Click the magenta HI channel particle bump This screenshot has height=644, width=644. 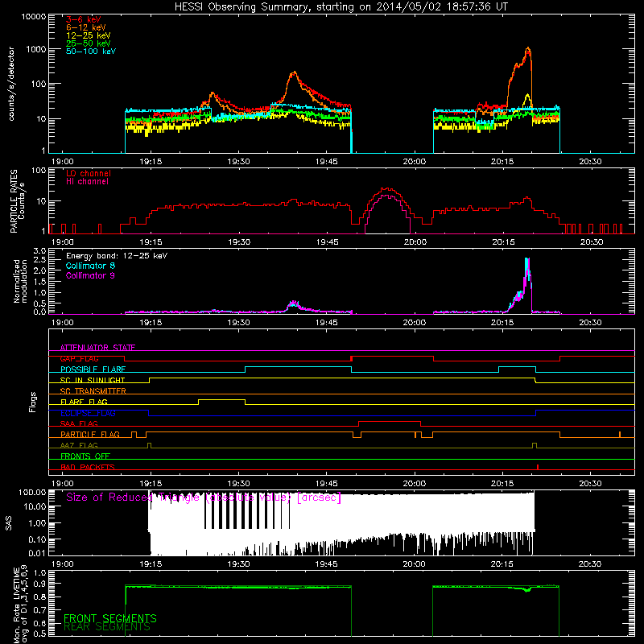[388, 213]
